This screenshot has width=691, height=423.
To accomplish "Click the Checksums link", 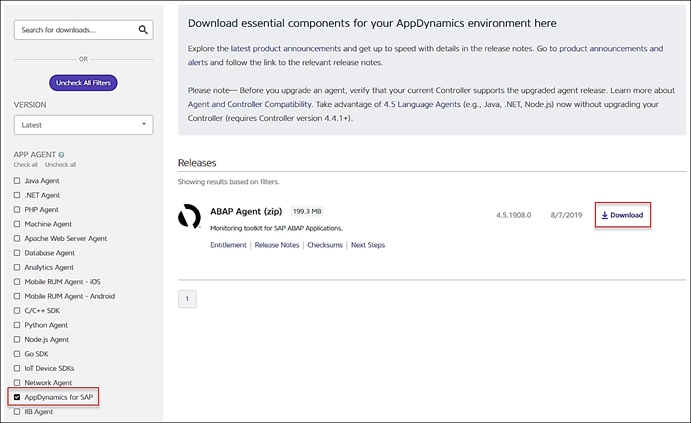I will [x=325, y=245].
